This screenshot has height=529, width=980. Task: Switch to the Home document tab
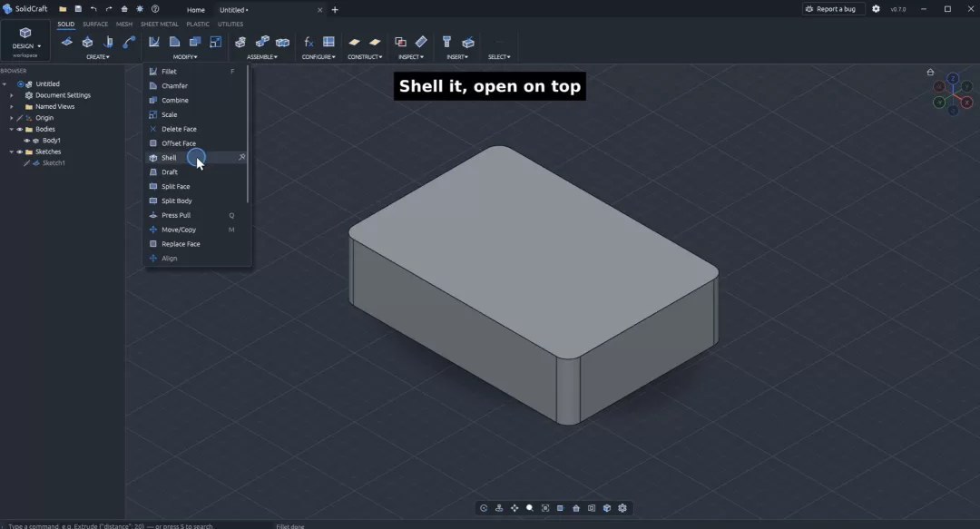(196, 10)
